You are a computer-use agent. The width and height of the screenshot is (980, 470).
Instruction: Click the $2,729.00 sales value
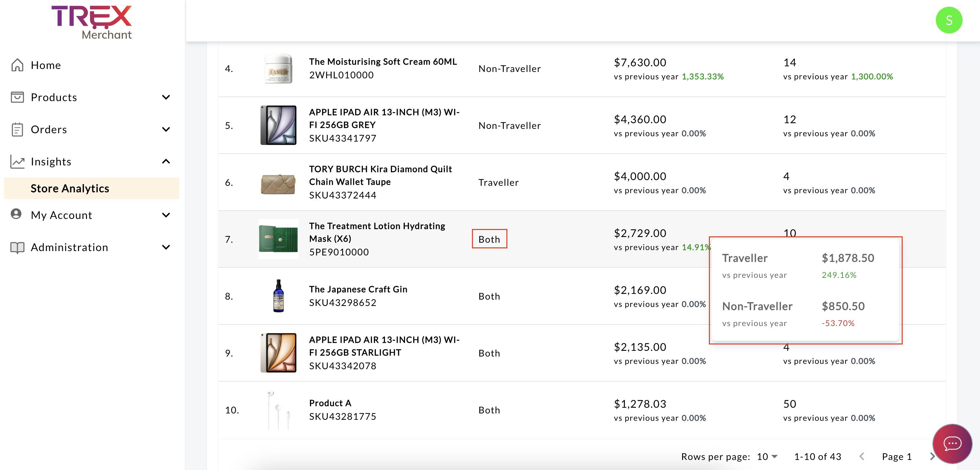[x=640, y=233]
